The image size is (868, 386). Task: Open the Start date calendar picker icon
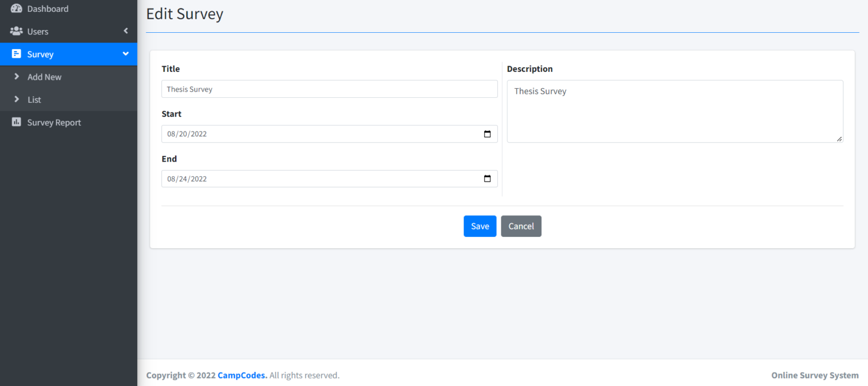point(487,134)
